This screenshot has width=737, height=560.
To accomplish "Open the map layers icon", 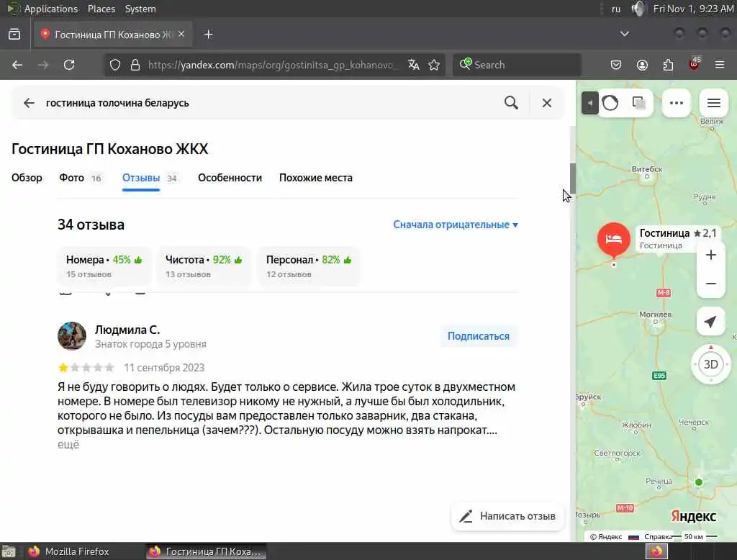I will [x=638, y=103].
